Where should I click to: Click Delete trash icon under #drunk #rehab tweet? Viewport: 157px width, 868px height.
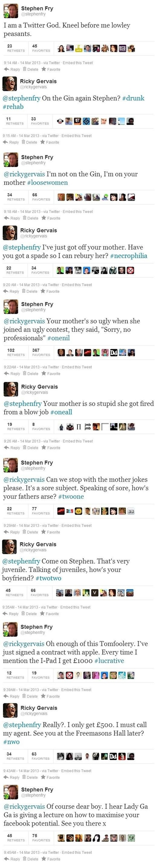click(23, 142)
